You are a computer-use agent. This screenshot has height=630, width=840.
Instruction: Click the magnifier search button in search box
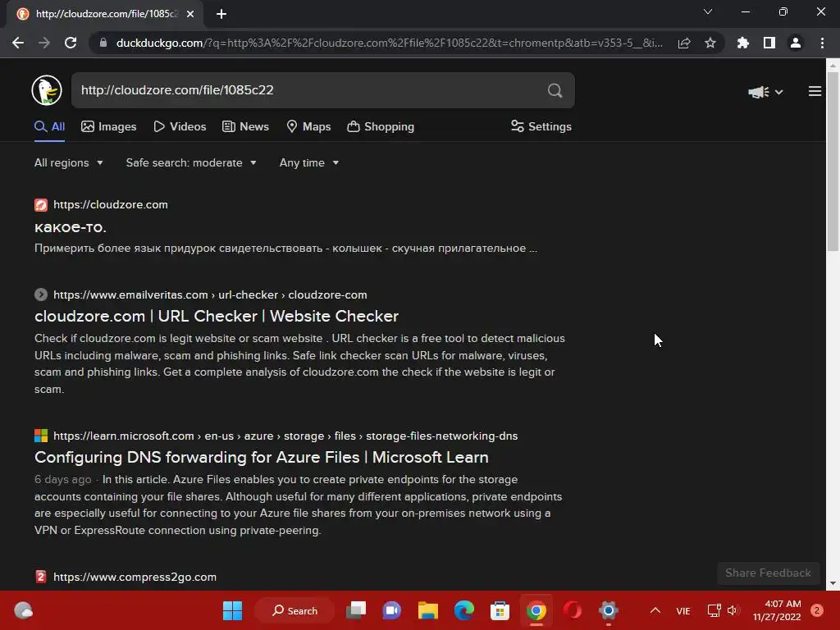555,90
